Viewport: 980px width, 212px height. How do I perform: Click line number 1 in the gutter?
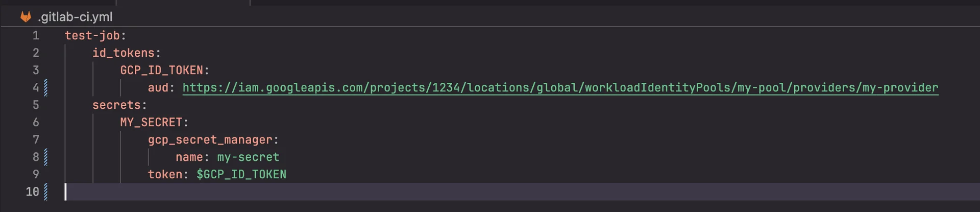coord(36,36)
